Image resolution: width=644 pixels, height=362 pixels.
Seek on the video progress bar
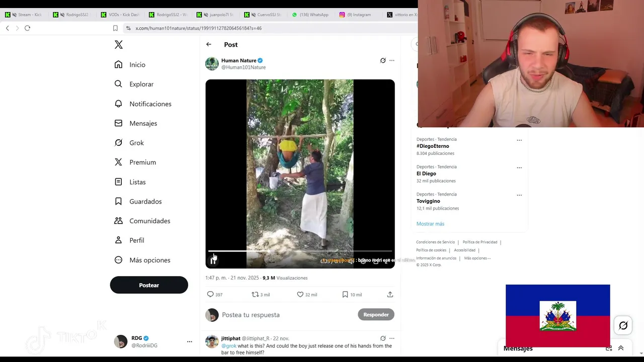tap(300, 251)
